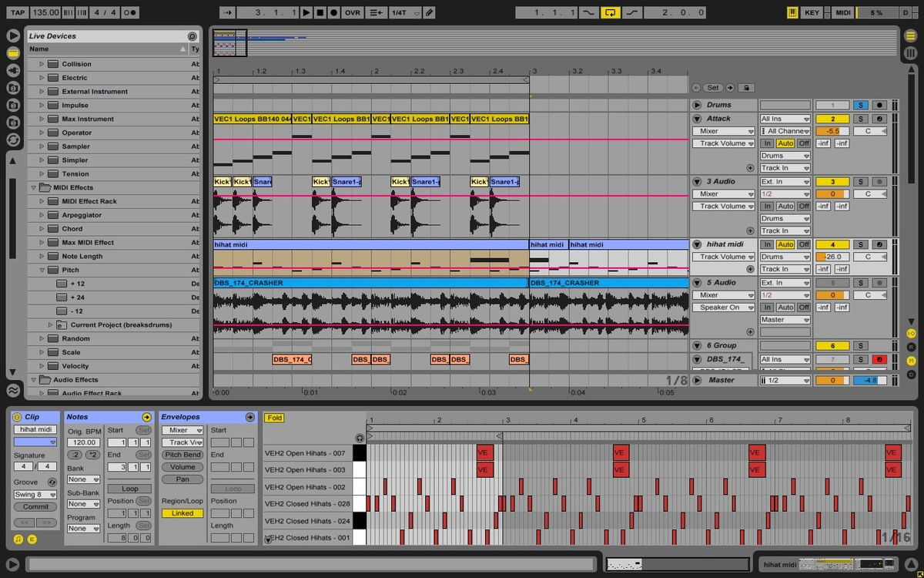Enable the Follow playhead arrow icon
Viewport: 924px width, 578px height.
[x=227, y=12]
